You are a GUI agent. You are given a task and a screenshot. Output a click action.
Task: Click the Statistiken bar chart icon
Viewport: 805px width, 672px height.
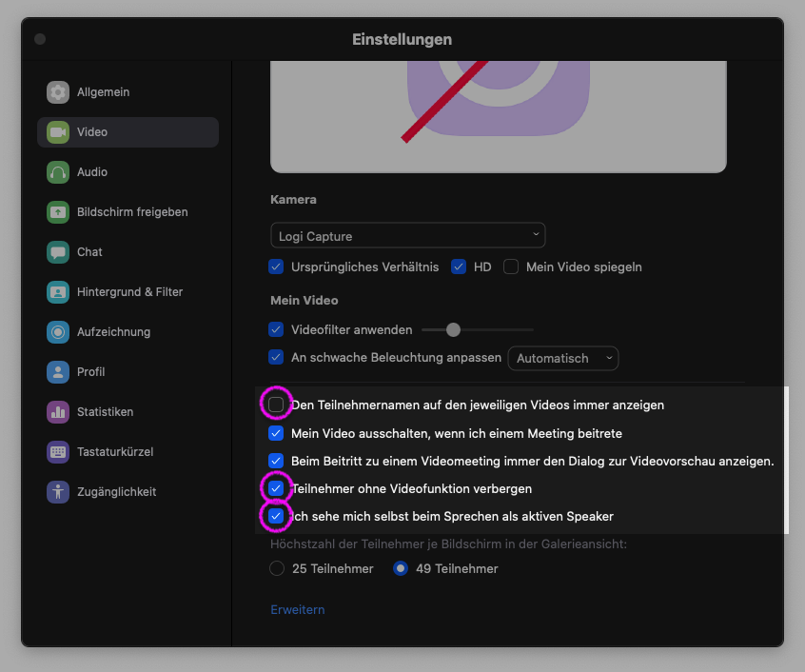(58, 412)
